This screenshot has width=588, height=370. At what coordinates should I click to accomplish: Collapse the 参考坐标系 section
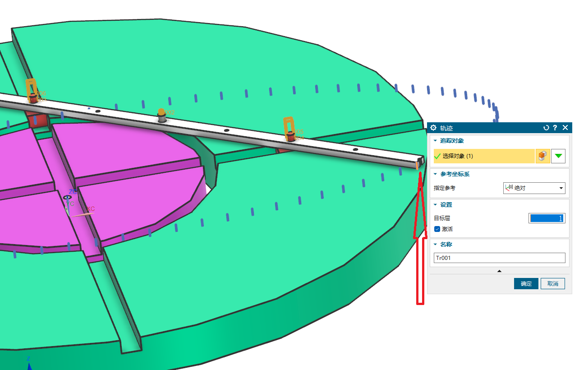point(435,174)
